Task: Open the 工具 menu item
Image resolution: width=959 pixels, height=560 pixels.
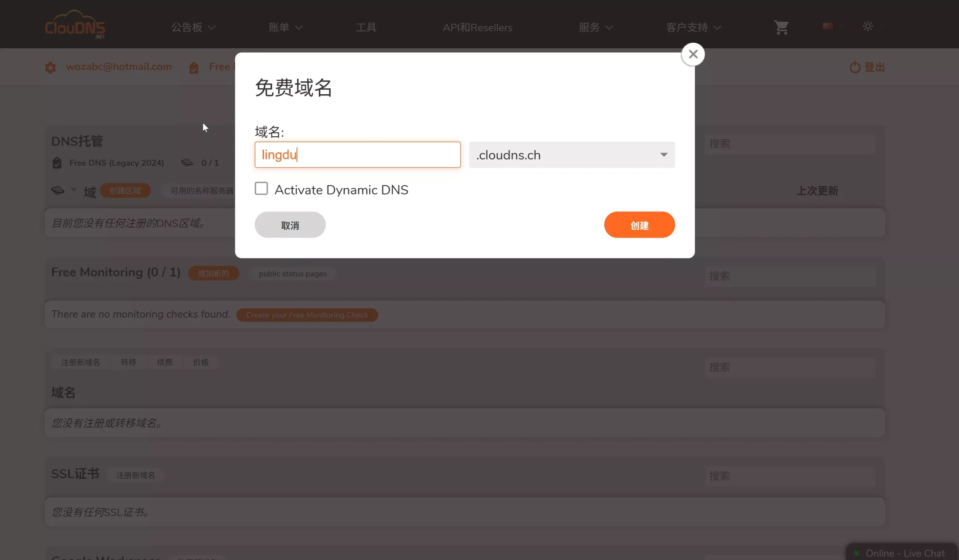Action: (366, 27)
